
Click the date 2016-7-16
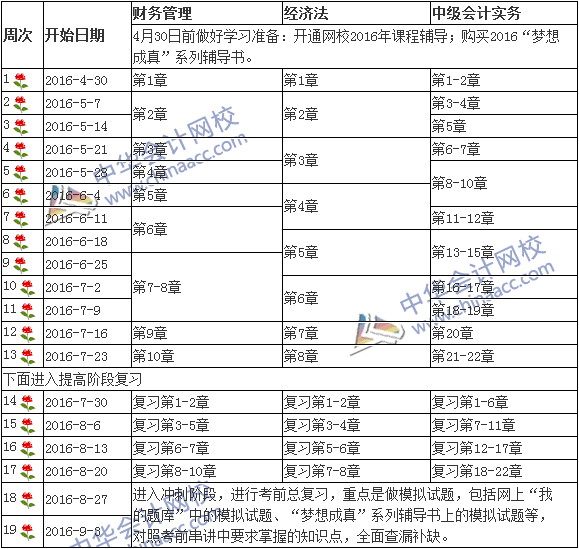(76, 334)
